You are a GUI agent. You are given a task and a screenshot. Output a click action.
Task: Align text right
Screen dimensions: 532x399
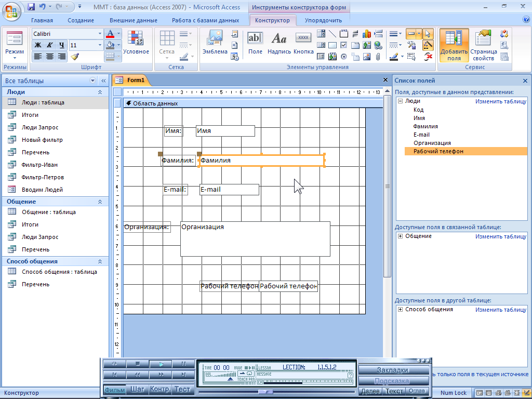click(x=61, y=56)
